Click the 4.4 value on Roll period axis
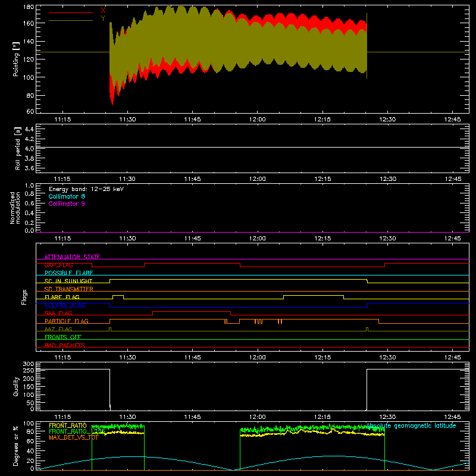Screen dimensions: 476x476 click(29, 129)
